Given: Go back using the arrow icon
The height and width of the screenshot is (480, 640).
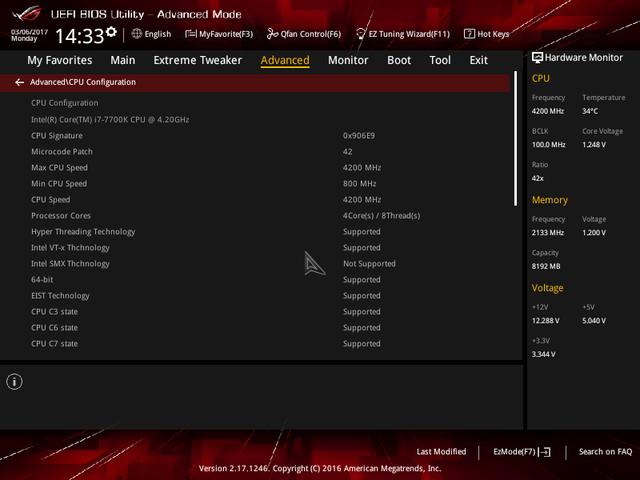Looking at the screenshot, I should [x=19, y=82].
